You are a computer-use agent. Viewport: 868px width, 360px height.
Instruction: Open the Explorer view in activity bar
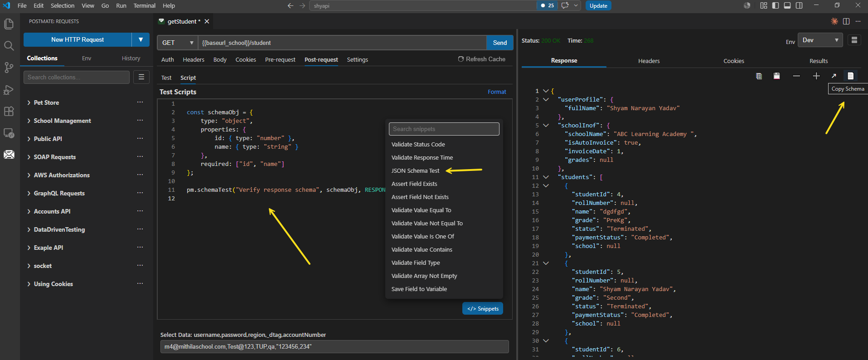pos(9,24)
